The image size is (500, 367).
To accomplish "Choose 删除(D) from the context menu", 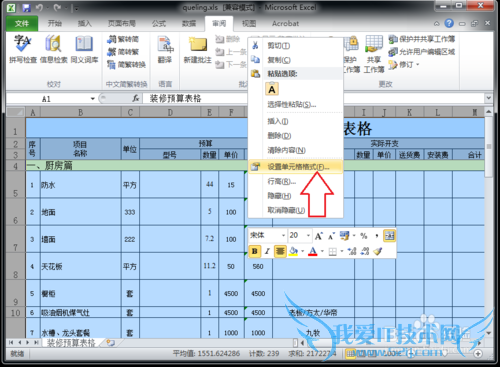I will coord(296,136).
